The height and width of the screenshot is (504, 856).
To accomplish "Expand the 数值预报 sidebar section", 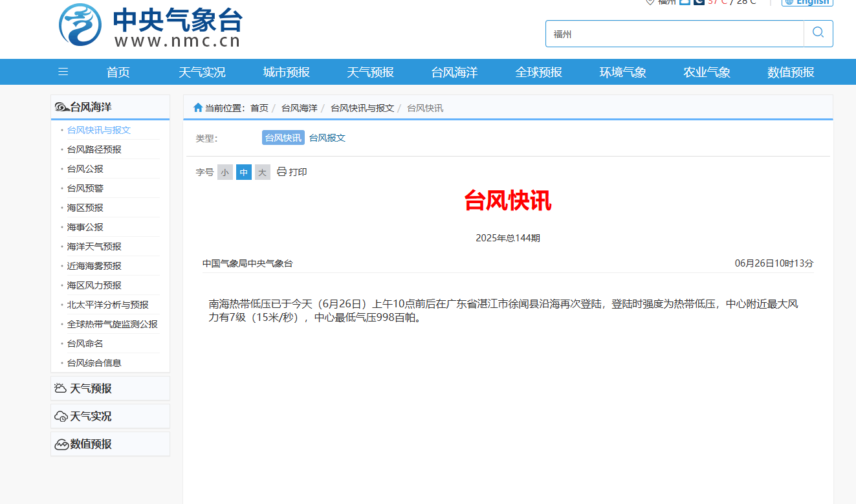I will (91, 444).
